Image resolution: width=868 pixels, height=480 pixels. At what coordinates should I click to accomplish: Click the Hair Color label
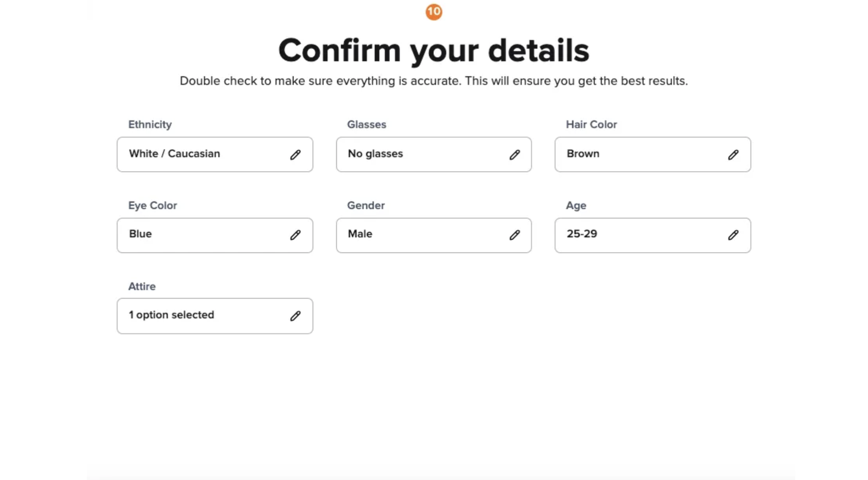pyautogui.click(x=591, y=124)
